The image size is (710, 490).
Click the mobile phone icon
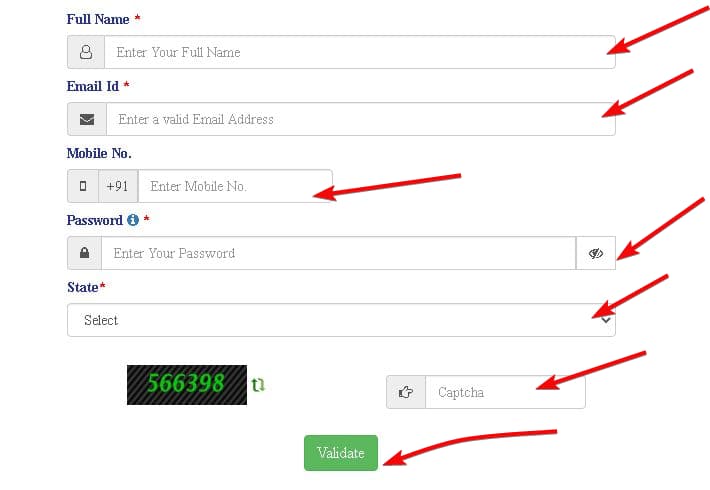(x=83, y=186)
